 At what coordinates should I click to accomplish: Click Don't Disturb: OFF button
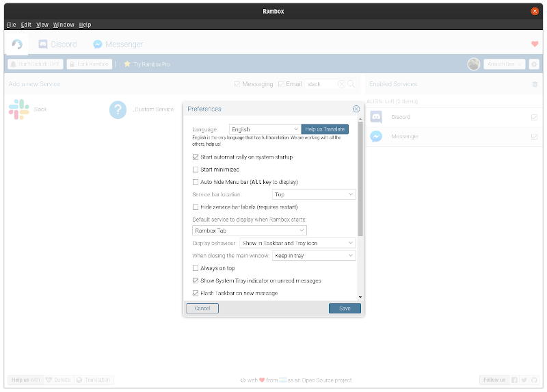(36, 64)
